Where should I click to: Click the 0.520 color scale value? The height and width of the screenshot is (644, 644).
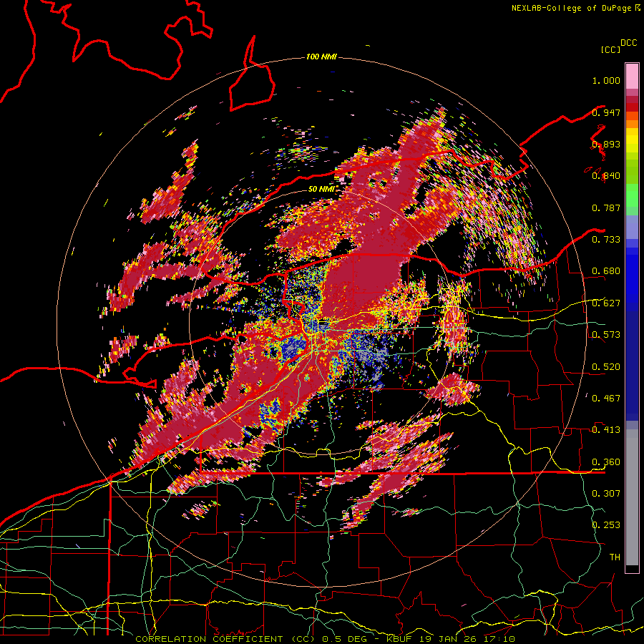click(x=606, y=367)
